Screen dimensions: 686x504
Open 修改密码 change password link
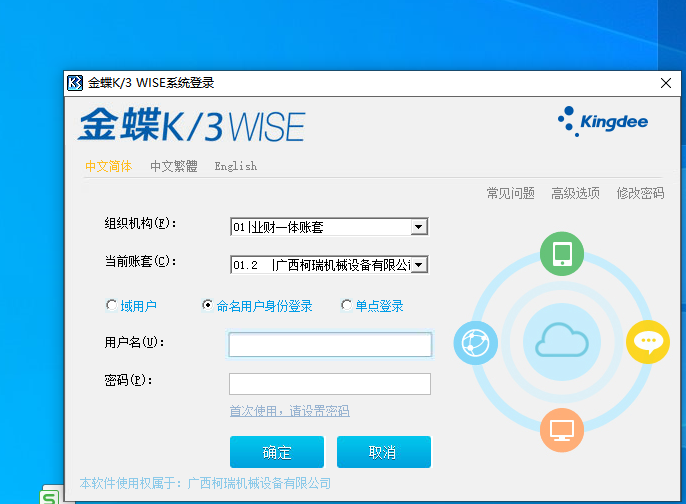(640, 193)
